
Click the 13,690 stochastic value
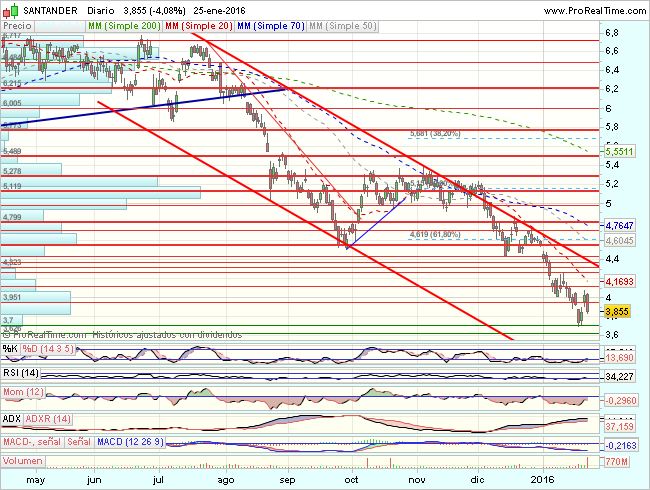tap(619, 358)
